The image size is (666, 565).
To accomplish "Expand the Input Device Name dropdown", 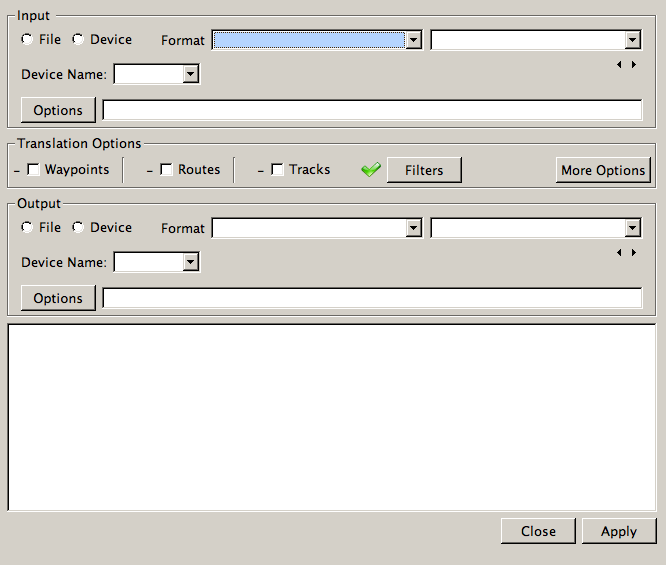I will pos(157,74).
